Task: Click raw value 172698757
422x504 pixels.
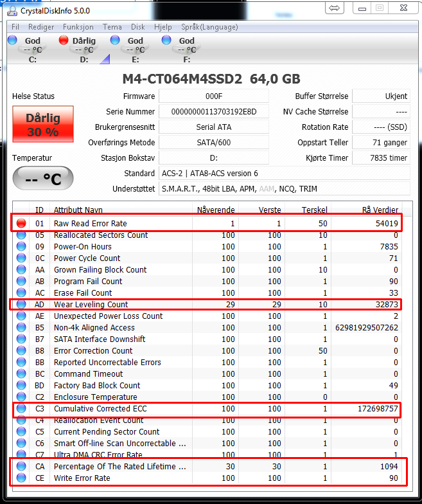Action: 378,409
